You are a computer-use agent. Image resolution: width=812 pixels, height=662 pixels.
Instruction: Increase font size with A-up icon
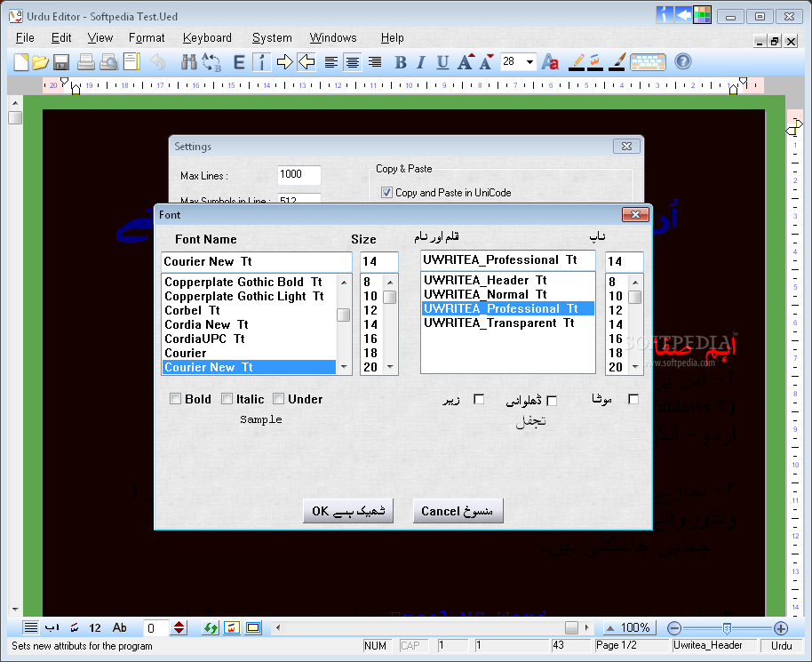point(466,62)
